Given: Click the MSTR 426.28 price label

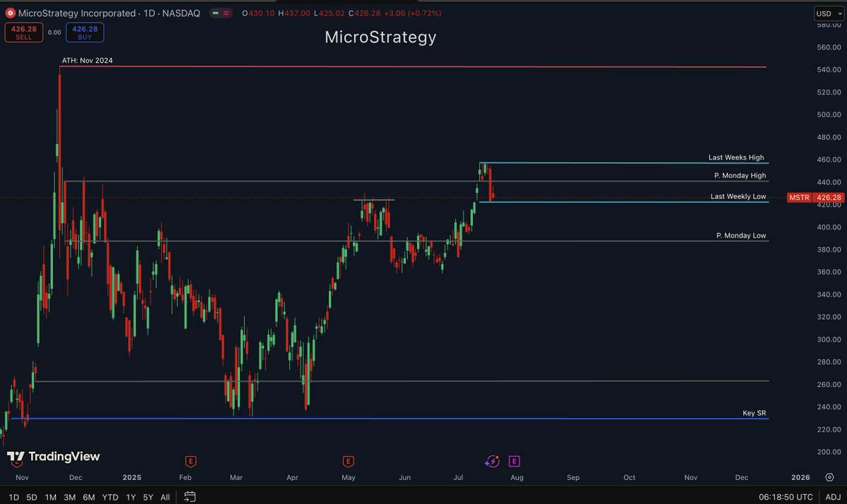Looking at the screenshot, I should (816, 198).
